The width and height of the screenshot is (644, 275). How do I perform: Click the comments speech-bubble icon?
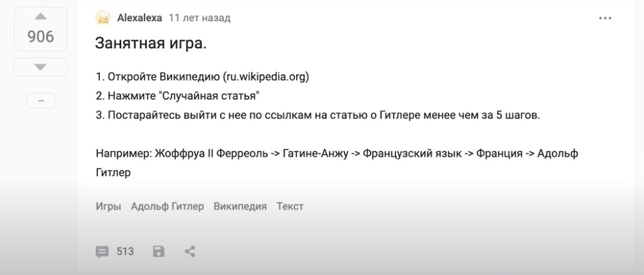tap(103, 252)
